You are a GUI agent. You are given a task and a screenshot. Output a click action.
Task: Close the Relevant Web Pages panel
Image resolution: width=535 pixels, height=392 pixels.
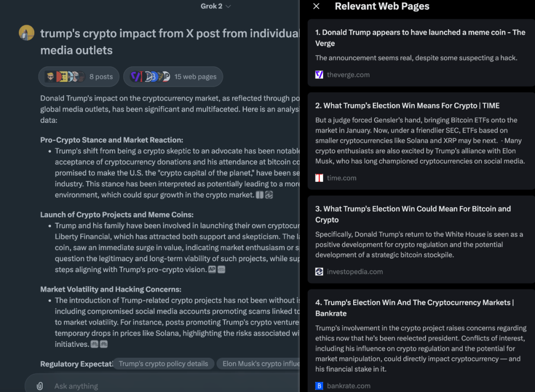[x=316, y=6]
